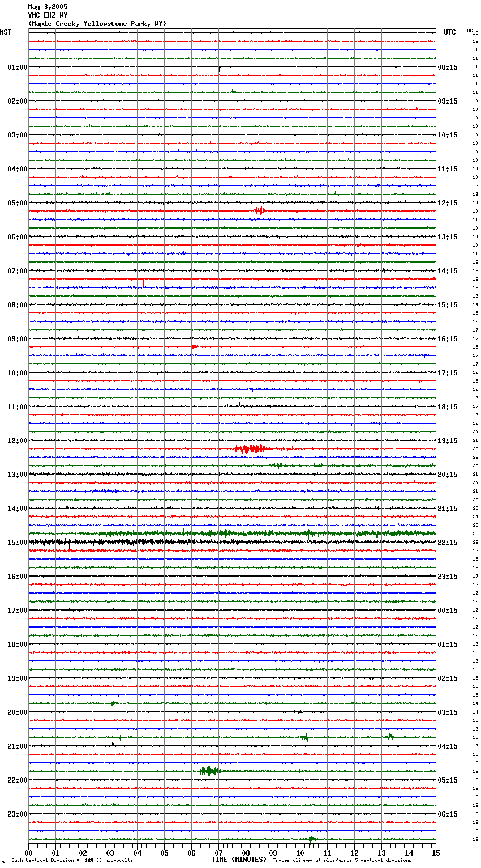This screenshot has width=481, height=868.
Task: Click the '04:15' UTC time label
Action: coord(448,746)
